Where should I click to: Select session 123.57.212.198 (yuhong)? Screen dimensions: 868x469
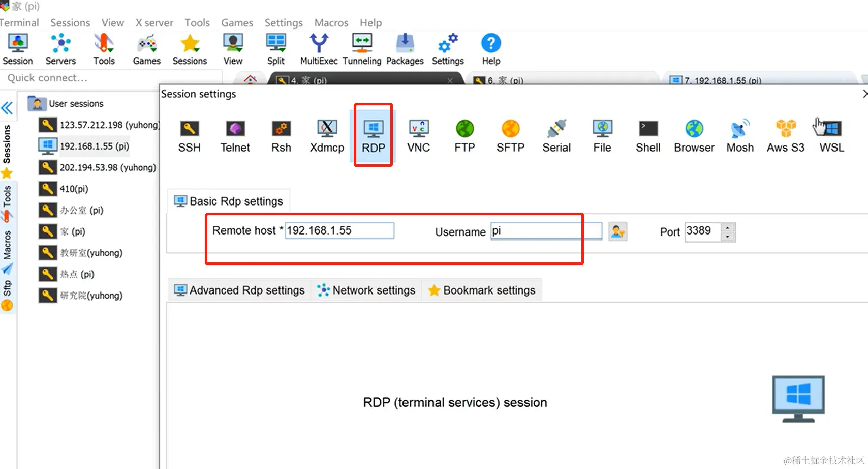click(x=100, y=125)
